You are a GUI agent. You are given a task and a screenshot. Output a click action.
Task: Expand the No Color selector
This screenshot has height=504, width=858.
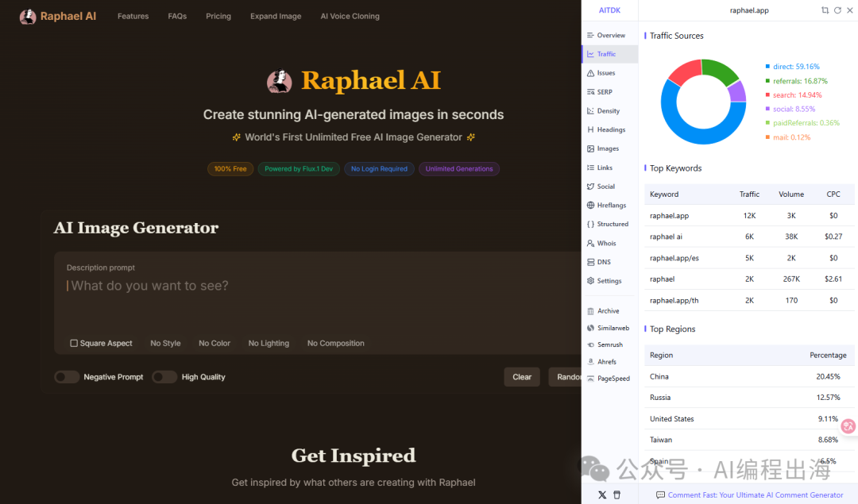point(214,344)
